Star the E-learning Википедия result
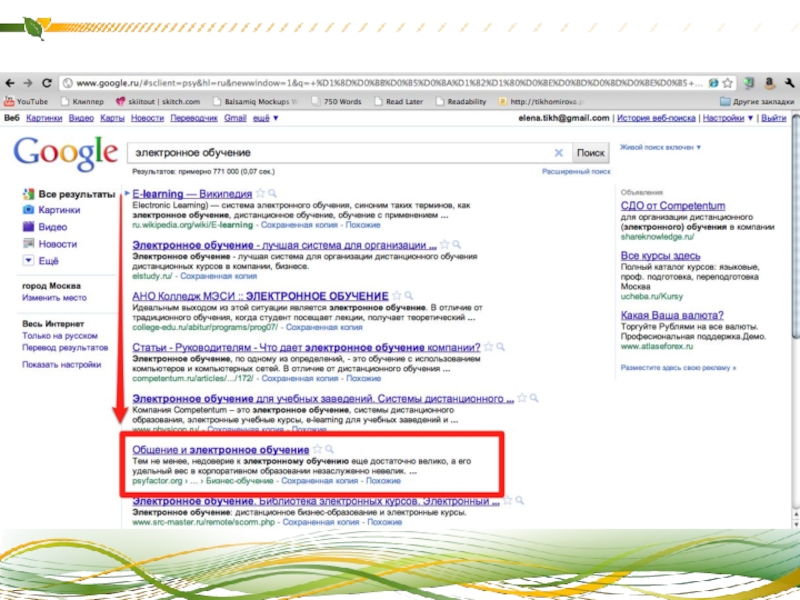 tap(260, 193)
